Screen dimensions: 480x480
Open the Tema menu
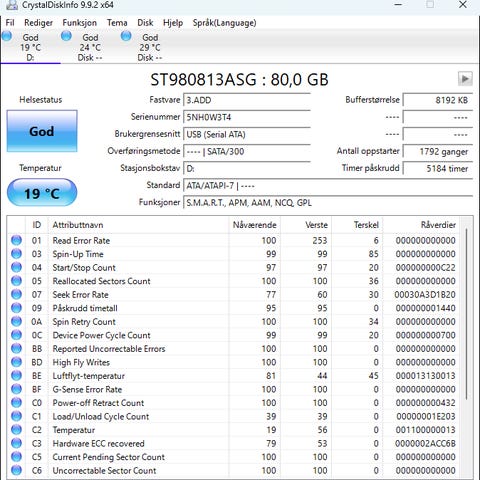pos(117,23)
